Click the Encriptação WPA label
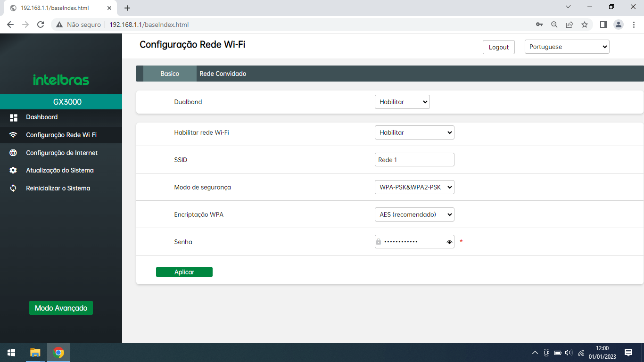The width and height of the screenshot is (644, 362). pyautogui.click(x=199, y=214)
